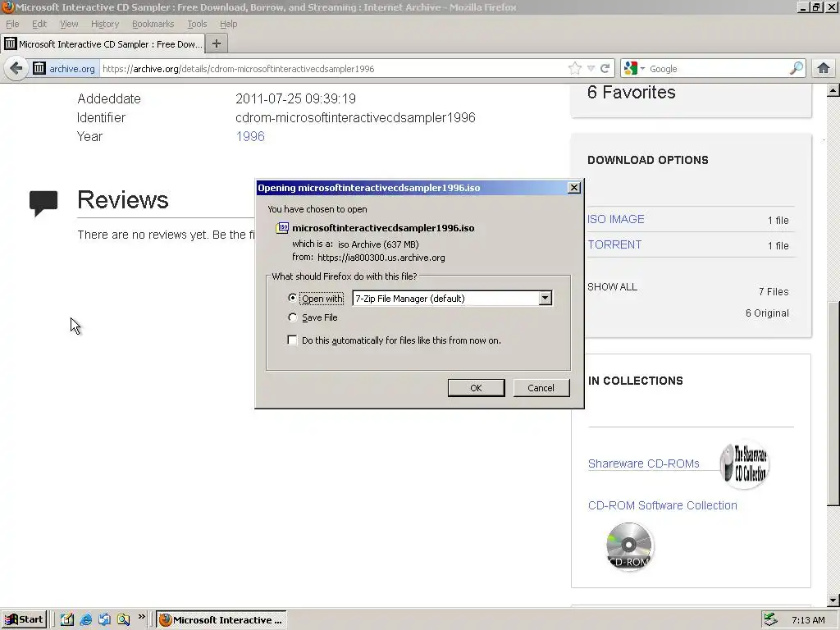The height and width of the screenshot is (630, 840).
Task: Open the Tools menu
Action: pyautogui.click(x=197, y=24)
